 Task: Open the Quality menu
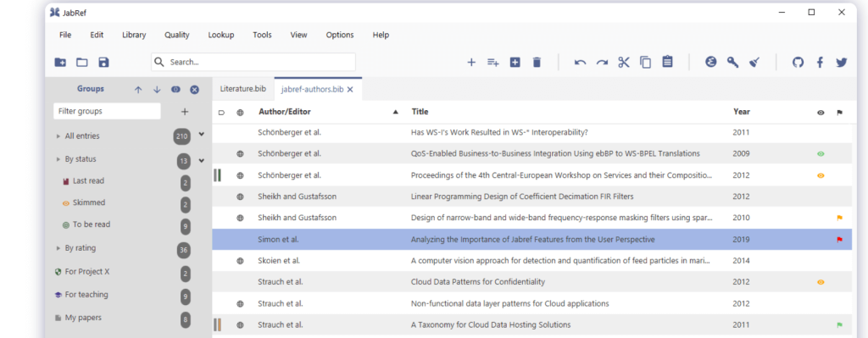[176, 35]
